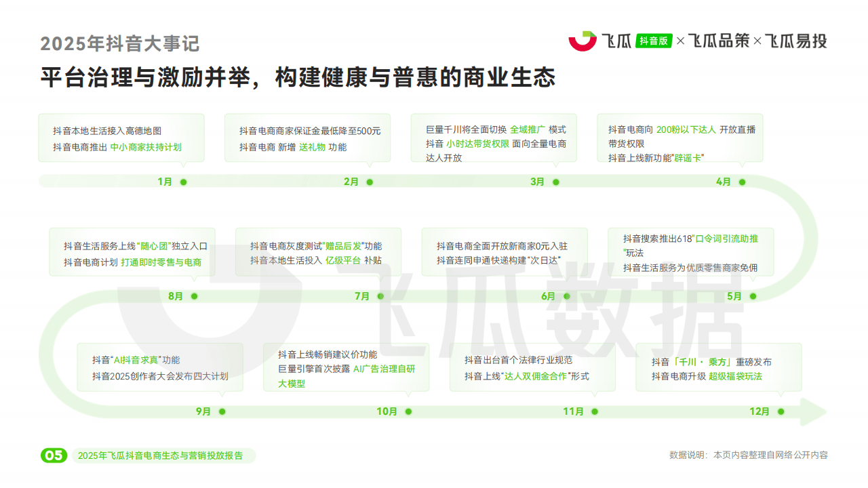Click the Feigua red and green logo
The height and width of the screenshot is (488, 868).
tap(582, 41)
